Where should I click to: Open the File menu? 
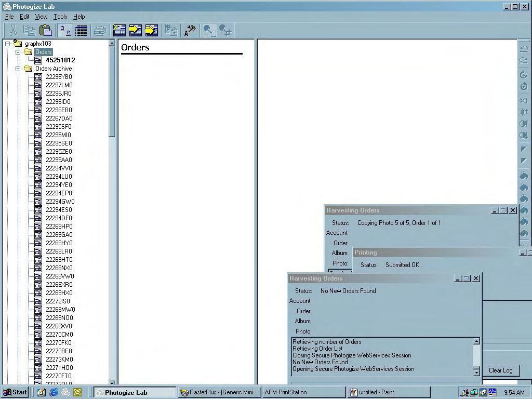point(9,17)
